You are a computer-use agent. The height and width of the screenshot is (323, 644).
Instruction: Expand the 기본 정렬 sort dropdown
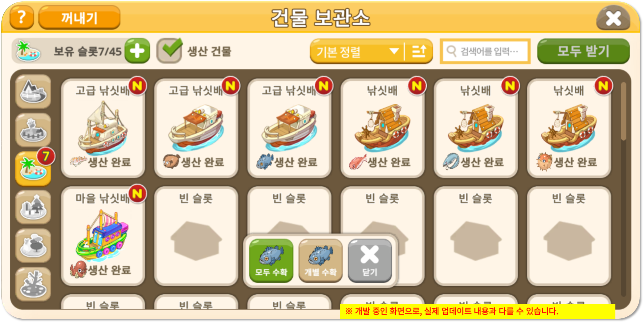click(x=357, y=51)
